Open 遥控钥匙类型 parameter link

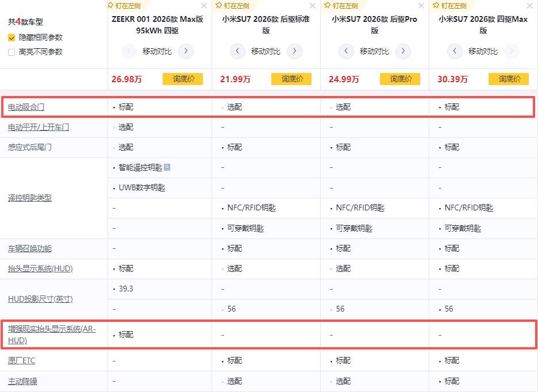click(x=30, y=198)
